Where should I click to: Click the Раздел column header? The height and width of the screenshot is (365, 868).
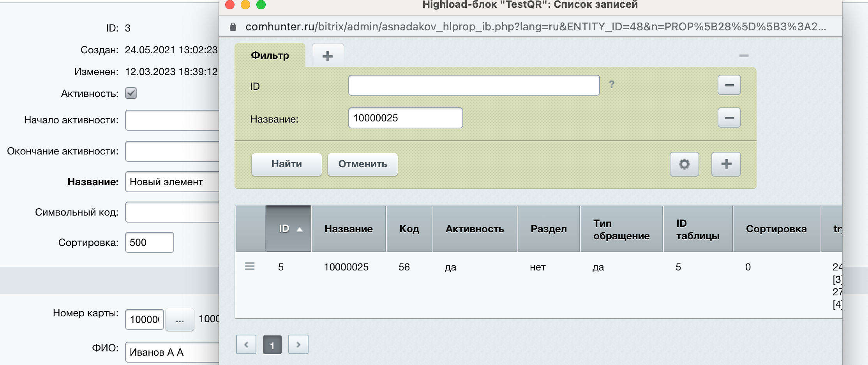549,229
